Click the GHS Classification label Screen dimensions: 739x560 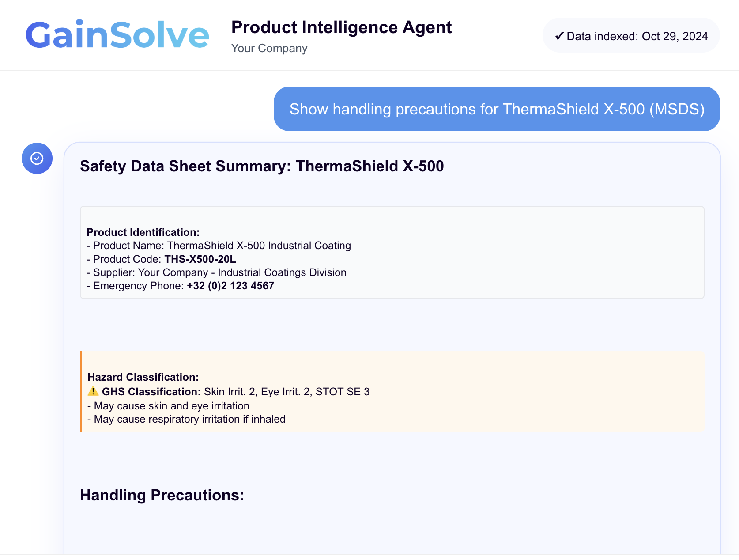[x=151, y=392]
